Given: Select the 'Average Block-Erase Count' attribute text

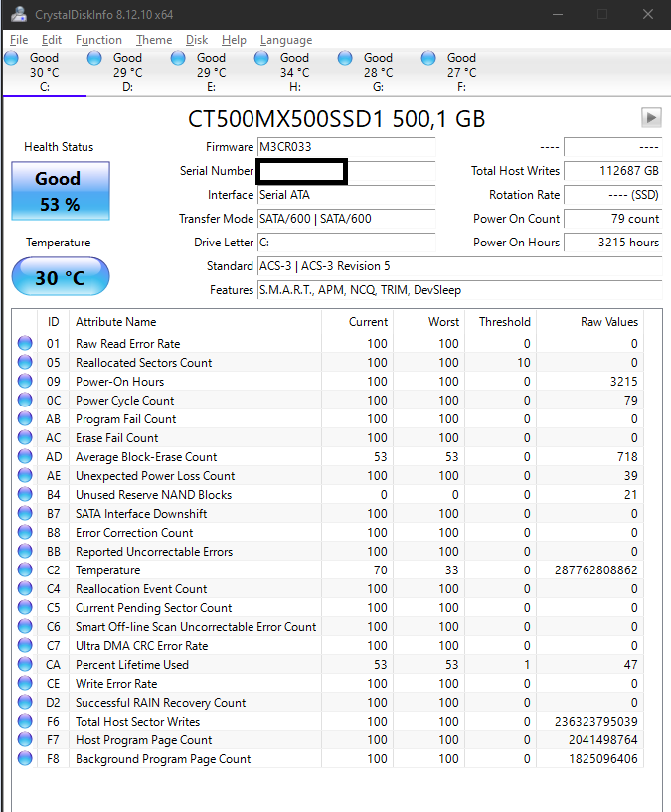Looking at the screenshot, I should click(146, 457).
